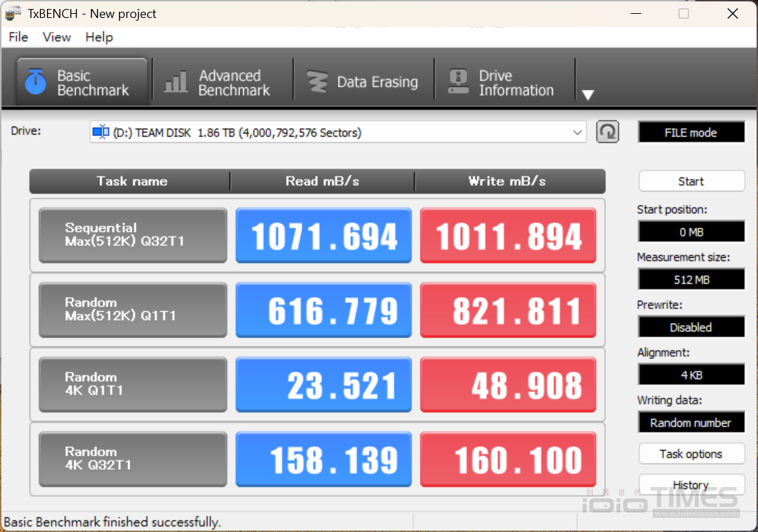Toggle Prewrite from Disabled state
The width and height of the screenshot is (758, 532).
pos(691,327)
